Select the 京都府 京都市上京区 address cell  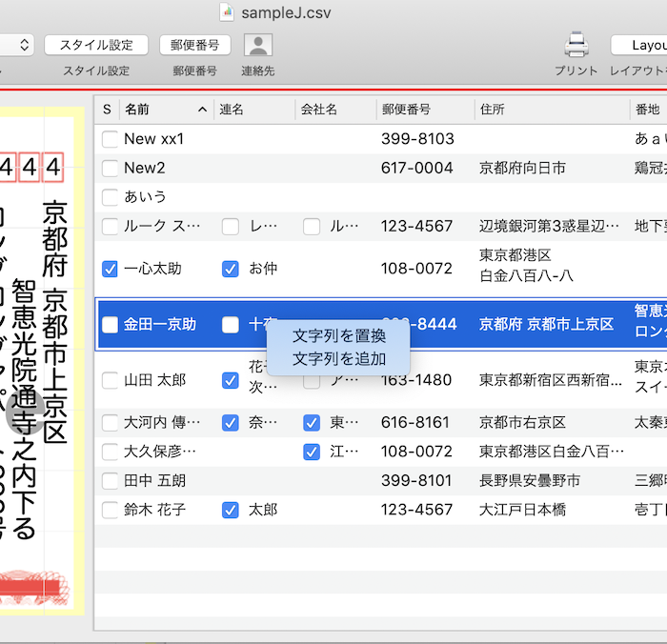(546, 325)
